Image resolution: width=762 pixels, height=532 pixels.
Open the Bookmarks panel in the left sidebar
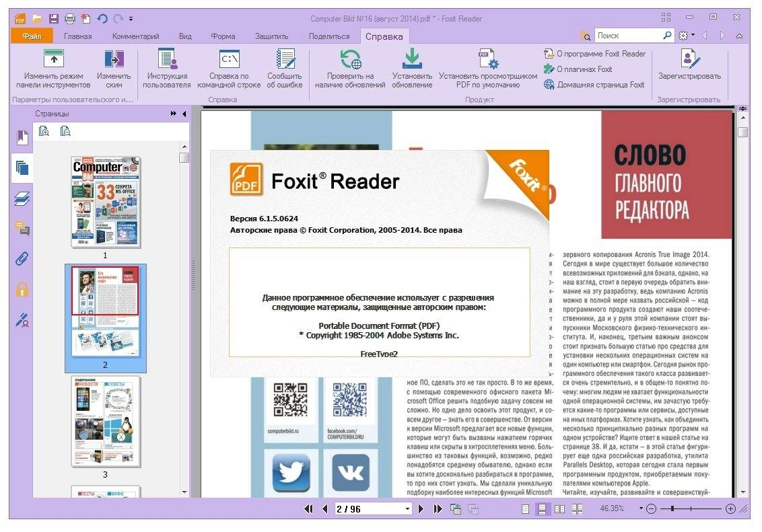tap(22, 137)
